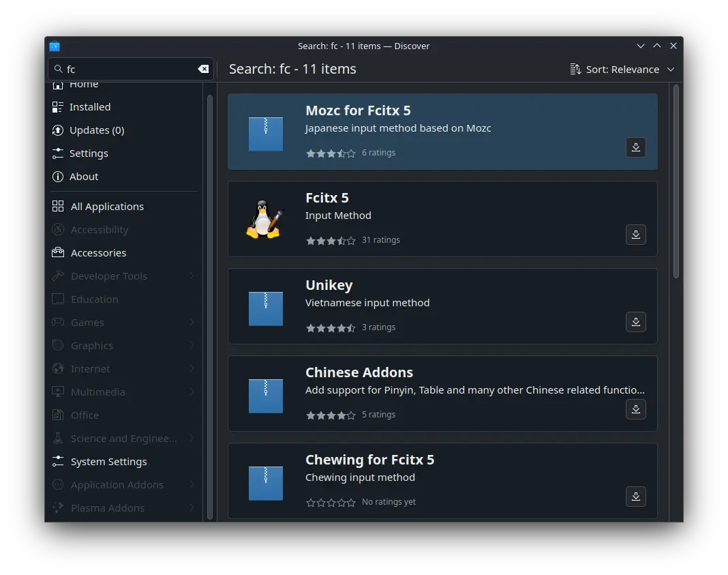Open Mozc for Fcitx 5 title
The height and width of the screenshot is (575, 728).
(358, 110)
